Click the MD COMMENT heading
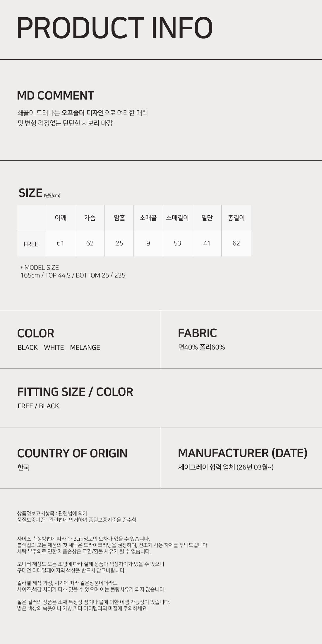 pos(55,96)
